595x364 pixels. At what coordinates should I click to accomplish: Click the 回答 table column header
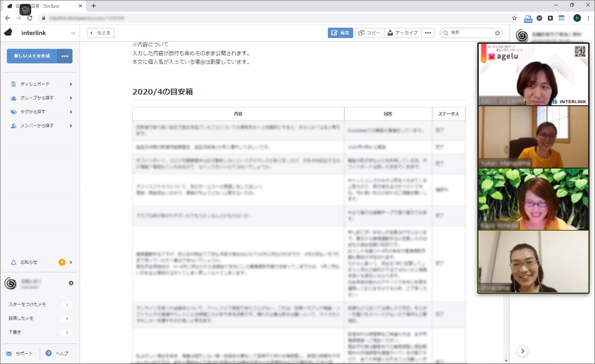tap(388, 114)
